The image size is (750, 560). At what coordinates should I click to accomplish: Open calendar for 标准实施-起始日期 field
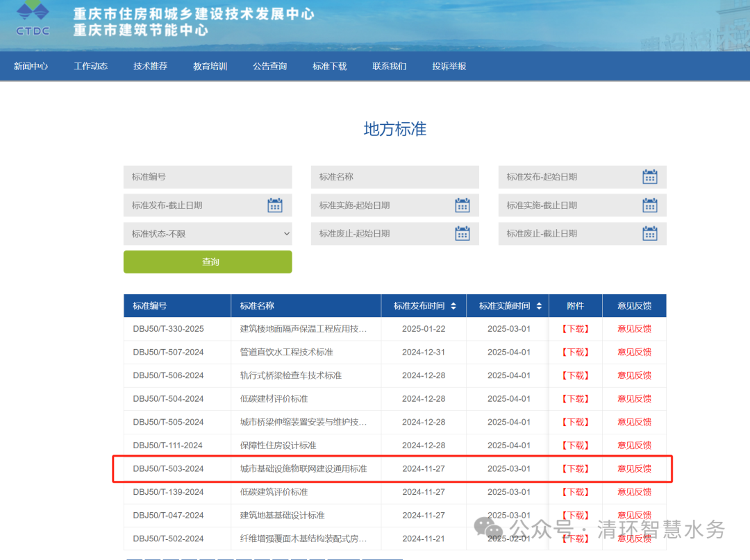(x=462, y=205)
